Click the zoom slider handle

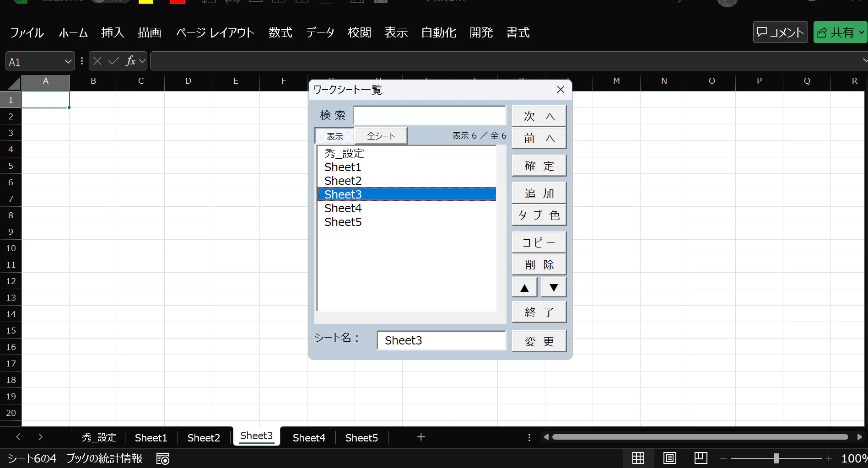[776, 458]
